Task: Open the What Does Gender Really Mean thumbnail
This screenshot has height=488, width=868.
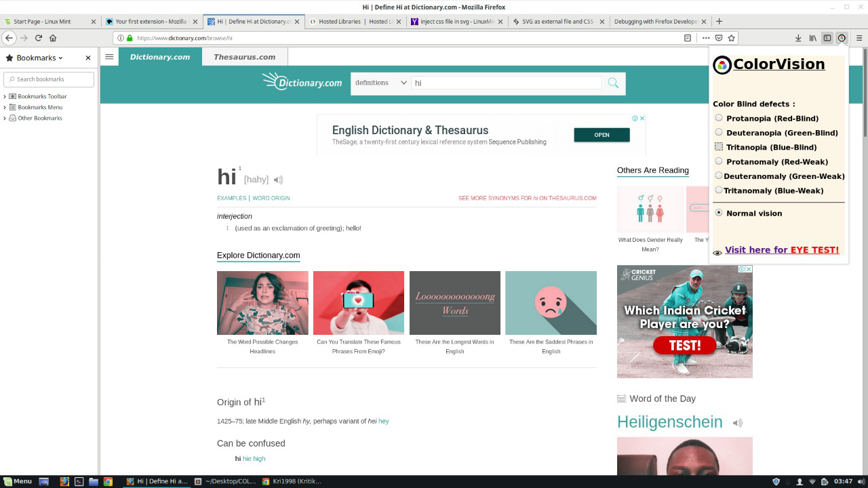Action: [650, 209]
